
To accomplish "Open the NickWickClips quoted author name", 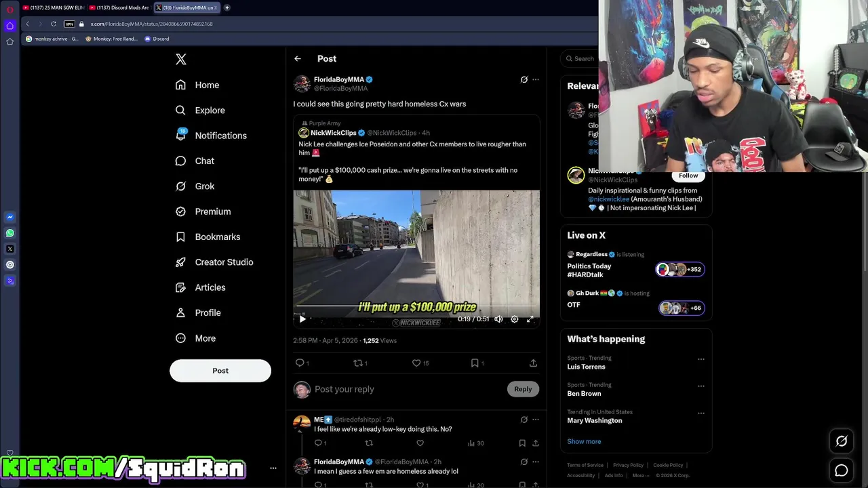I will [x=333, y=133].
